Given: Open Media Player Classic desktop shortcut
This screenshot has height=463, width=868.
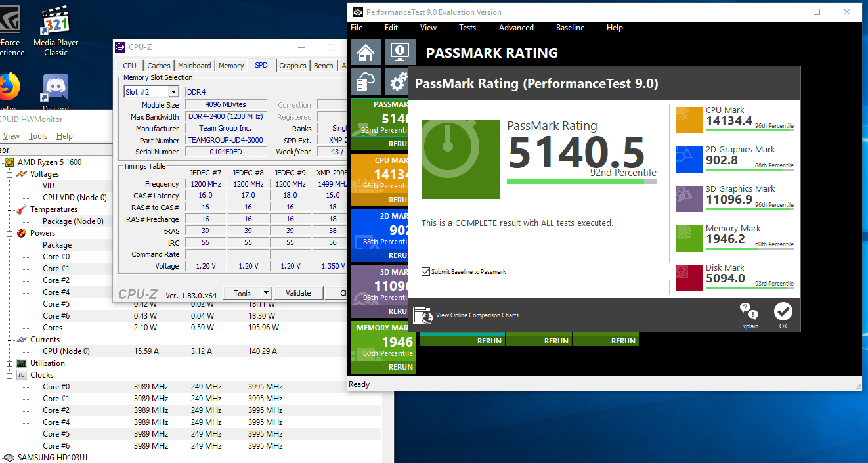Looking at the screenshot, I should click(x=56, y=31).
